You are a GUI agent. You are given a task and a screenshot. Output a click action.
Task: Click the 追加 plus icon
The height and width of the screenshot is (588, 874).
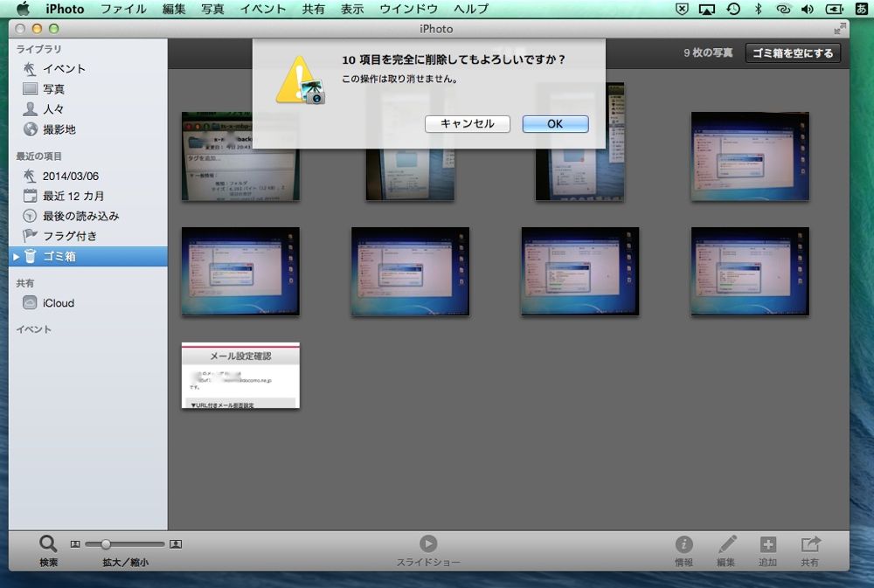tap(768, 544)
